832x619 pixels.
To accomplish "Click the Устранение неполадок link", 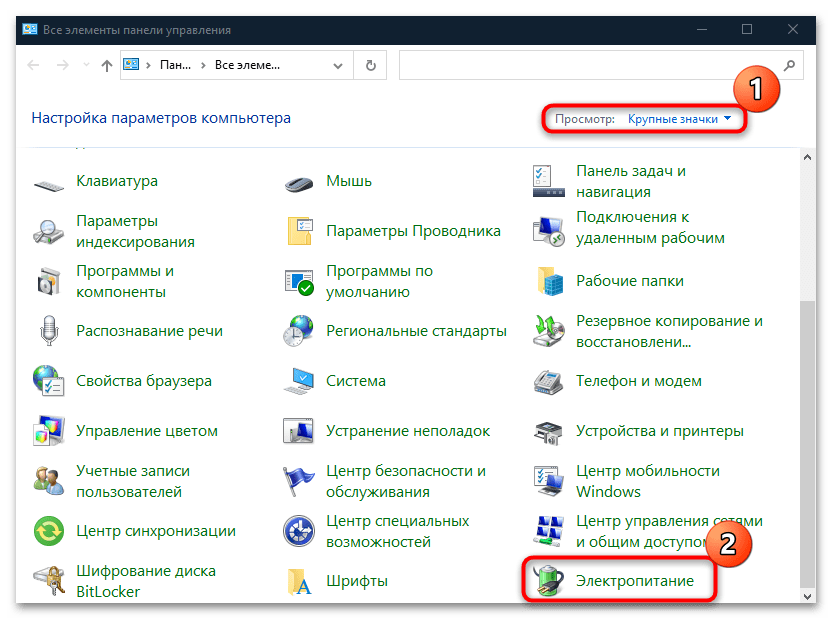I will click(408, 431).
